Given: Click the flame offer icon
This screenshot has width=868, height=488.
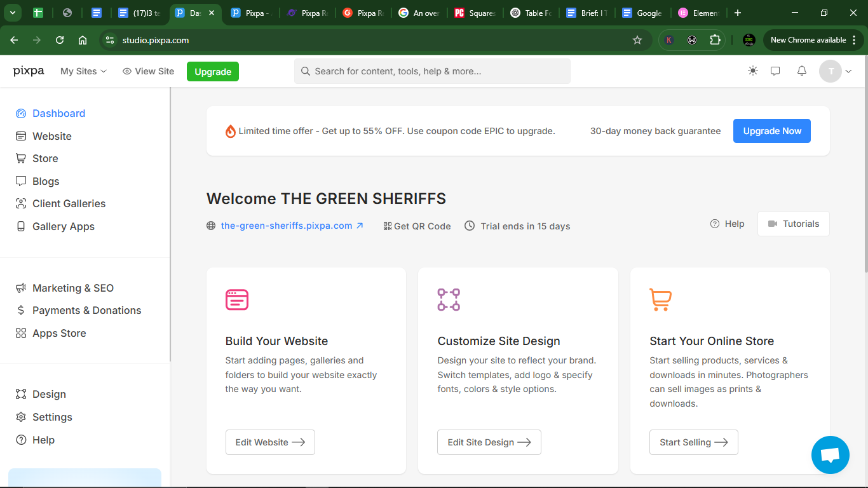Looking at the screenshot, I should [x=231, y=131].
